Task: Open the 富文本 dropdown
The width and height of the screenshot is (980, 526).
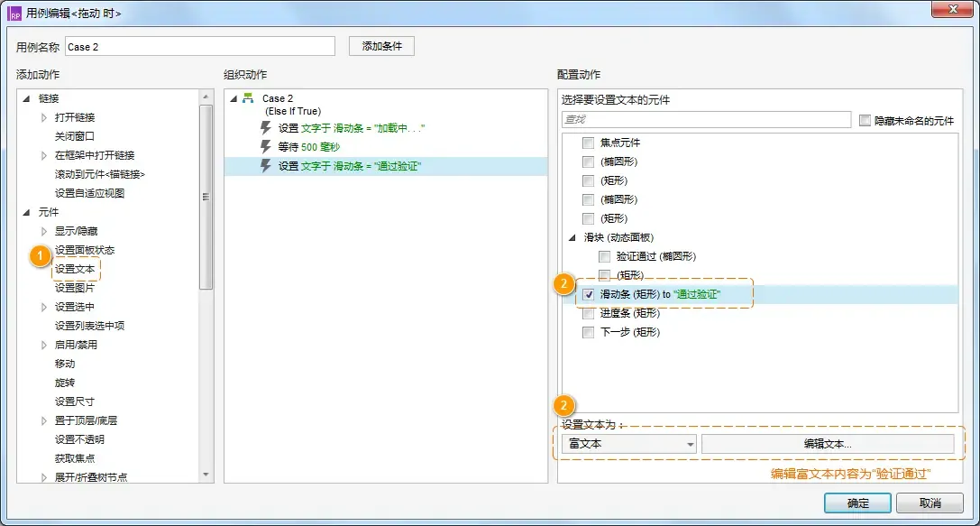Action: point(689,443)
